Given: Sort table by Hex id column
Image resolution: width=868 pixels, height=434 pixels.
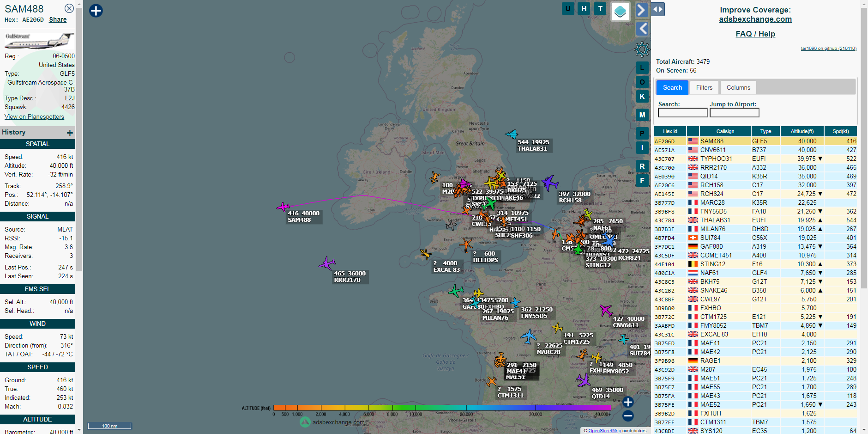Looking at the screenshot, I should [670, 131].
